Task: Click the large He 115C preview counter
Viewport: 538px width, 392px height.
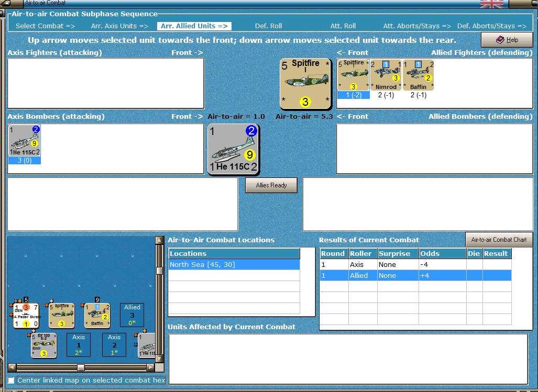Action: 233,149
